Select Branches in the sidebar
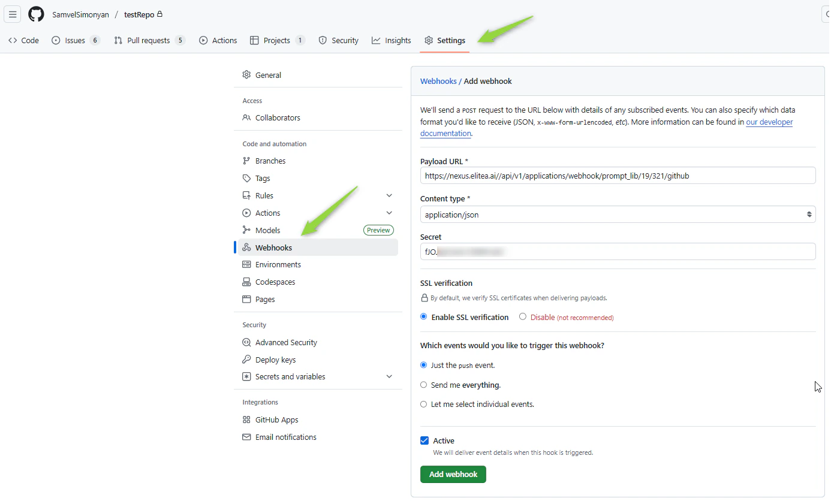 point(269,161)
